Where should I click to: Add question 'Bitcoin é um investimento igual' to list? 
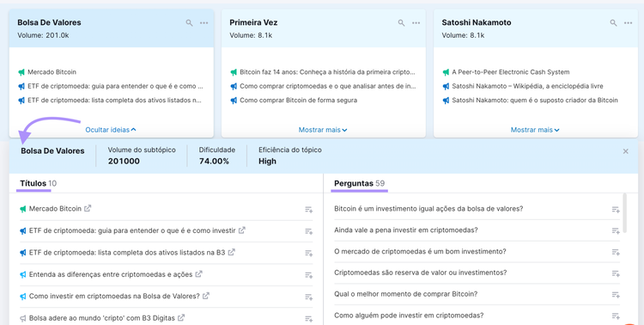pos(616,210)
